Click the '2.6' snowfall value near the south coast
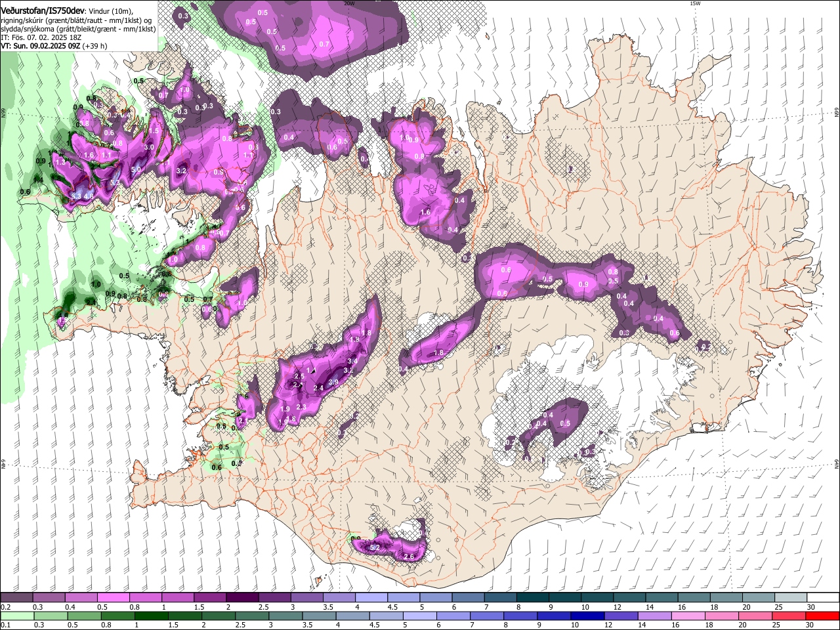 409,556
